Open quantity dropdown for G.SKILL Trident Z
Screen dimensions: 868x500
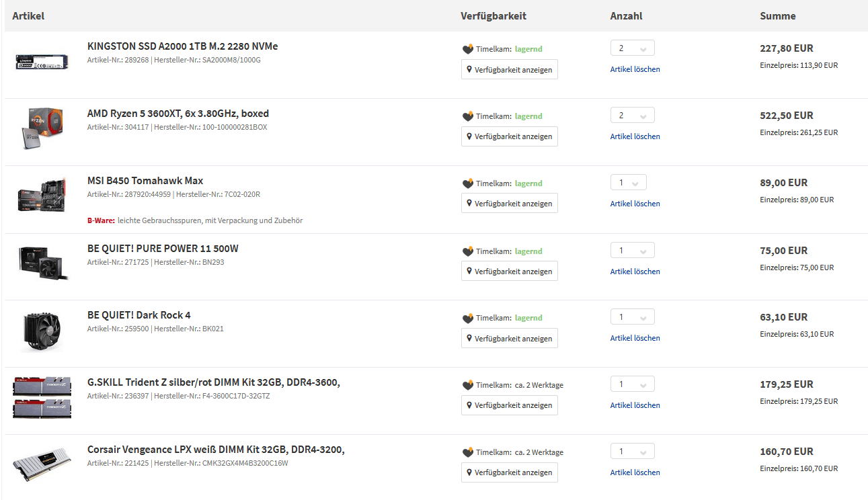point(633,384)
